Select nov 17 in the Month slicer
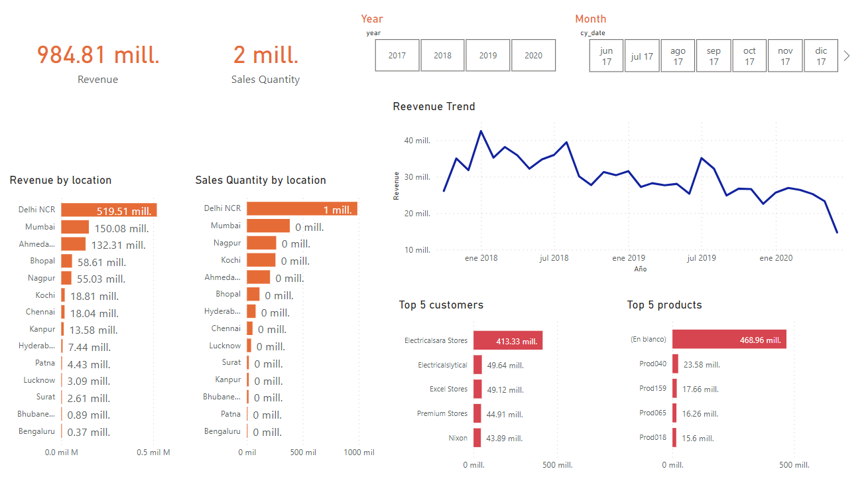 click(784, 55)
